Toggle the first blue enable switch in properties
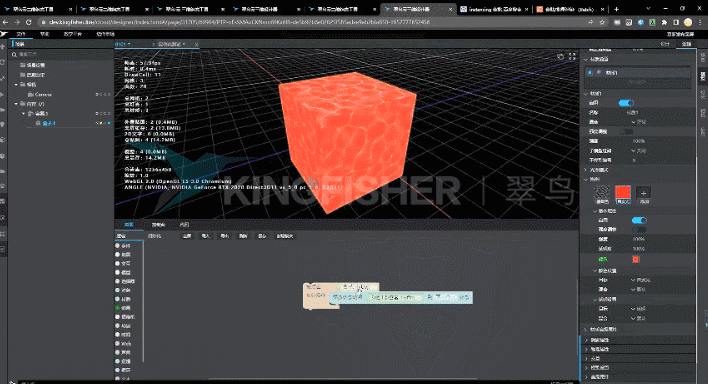708x384 pixels. point(626,103)
